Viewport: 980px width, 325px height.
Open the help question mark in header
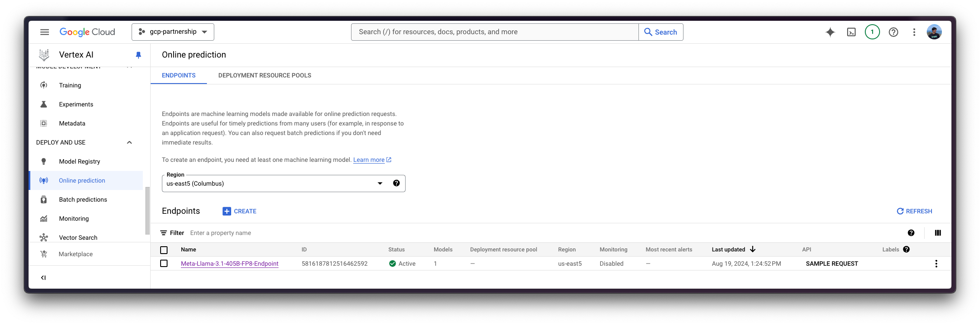893,32
